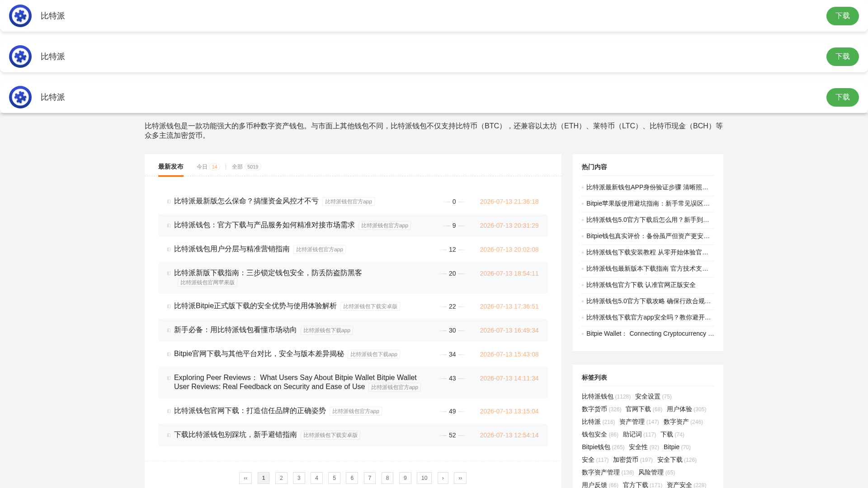Click tag 安全设置 (75)
This screenshot has width=868, height=488.
[653, 396]
